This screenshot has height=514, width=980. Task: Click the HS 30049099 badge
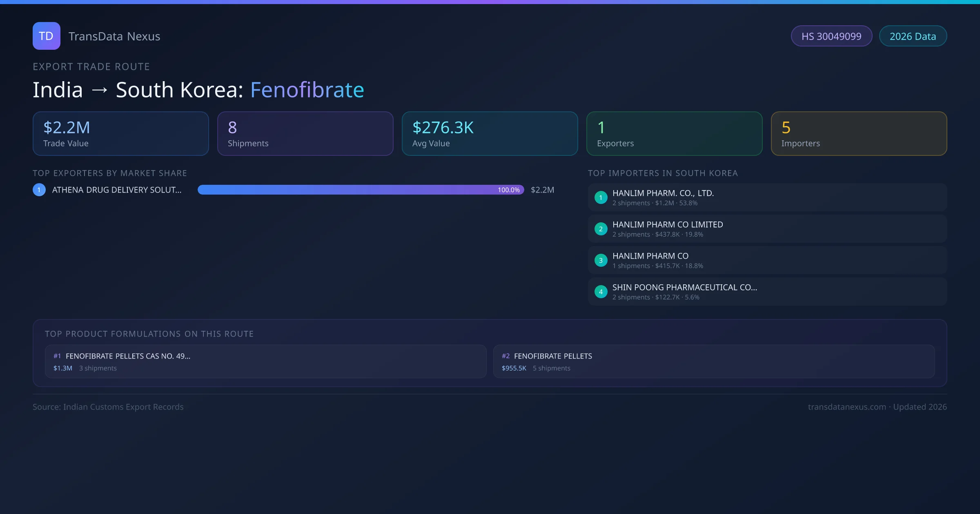(x=831, y=36)
